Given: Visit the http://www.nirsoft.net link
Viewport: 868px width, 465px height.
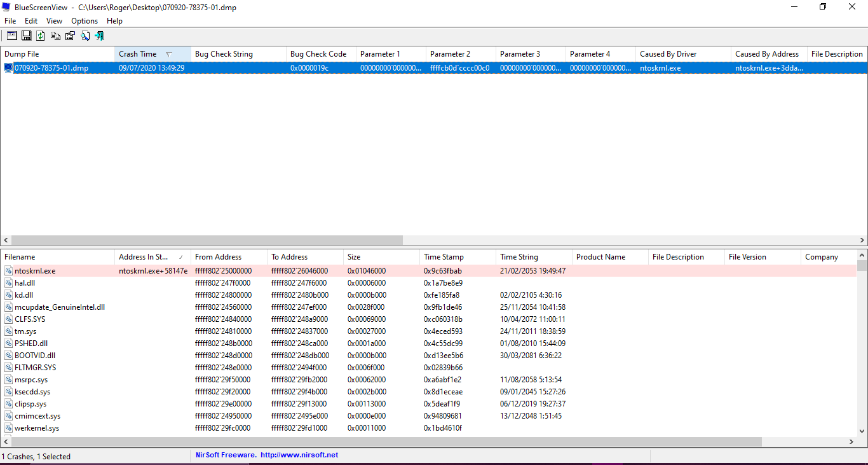Looking at the screenshot, I should [x=299, y=455].
